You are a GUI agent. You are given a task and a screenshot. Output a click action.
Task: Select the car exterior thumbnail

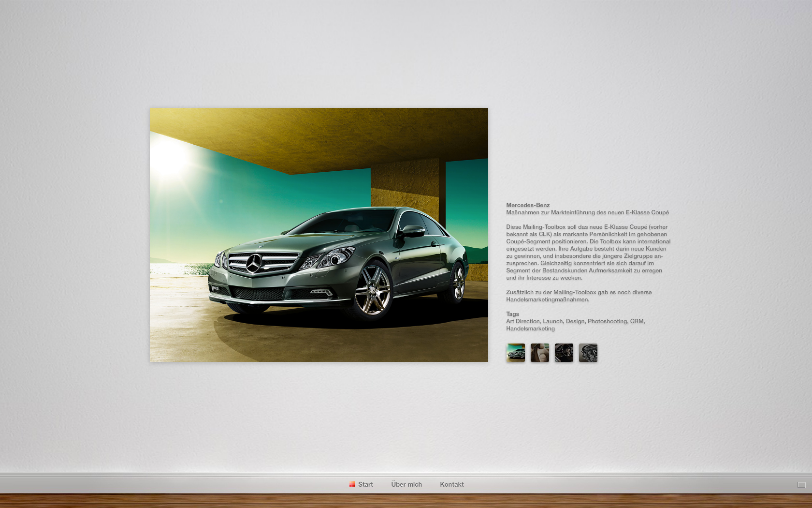(x=516, y=353)
